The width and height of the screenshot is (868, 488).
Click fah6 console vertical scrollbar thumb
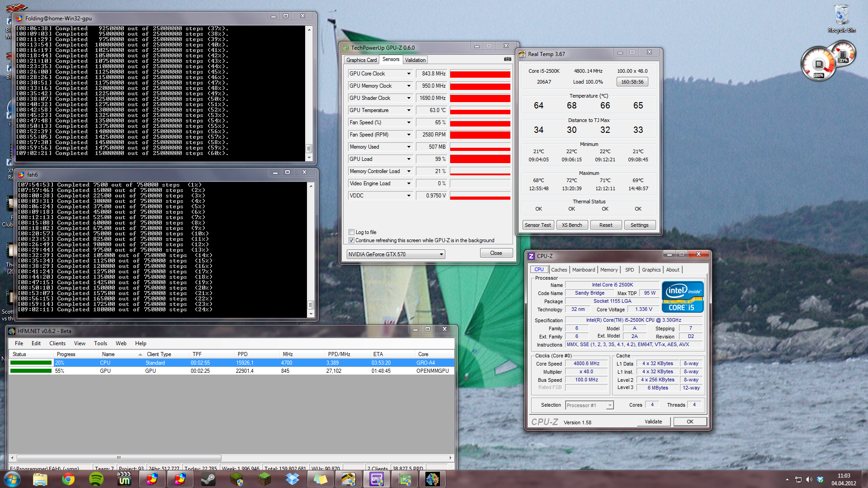[x=311, y=305]
